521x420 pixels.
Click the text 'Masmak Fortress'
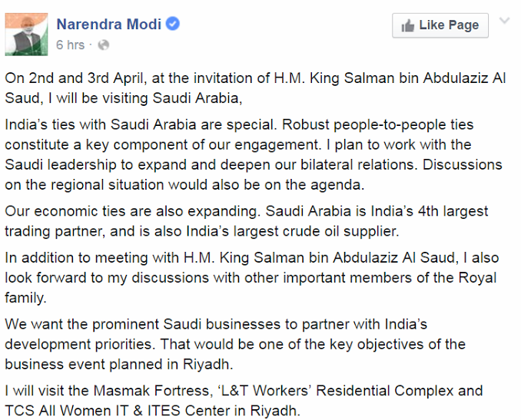point(153,391)
